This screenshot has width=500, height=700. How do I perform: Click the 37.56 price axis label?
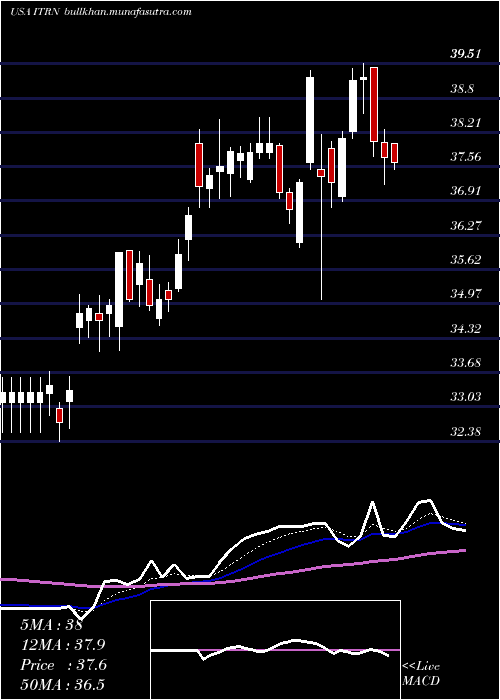pos(465,157)
